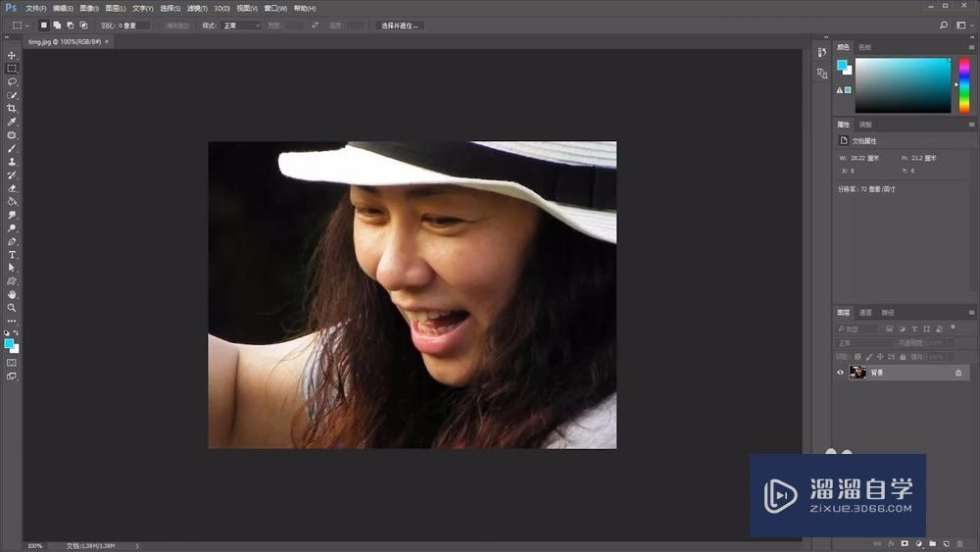Select the Zoom tool in toolbar
The image size is (980, 552).
tap(12, 307)
